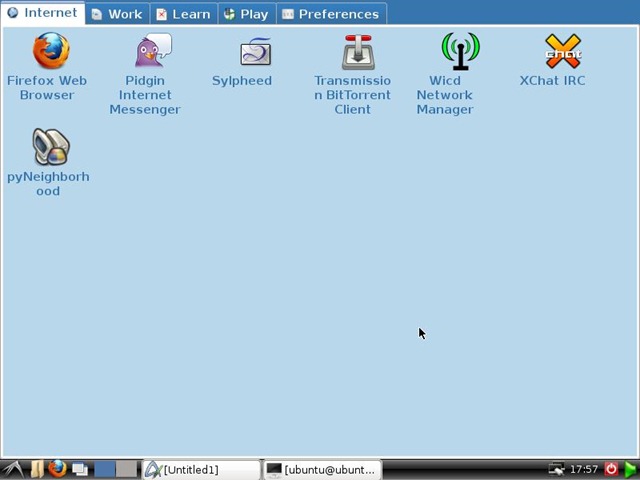Click the 17:57 clock in the panel
640x480 pixels.
point(584,469)
